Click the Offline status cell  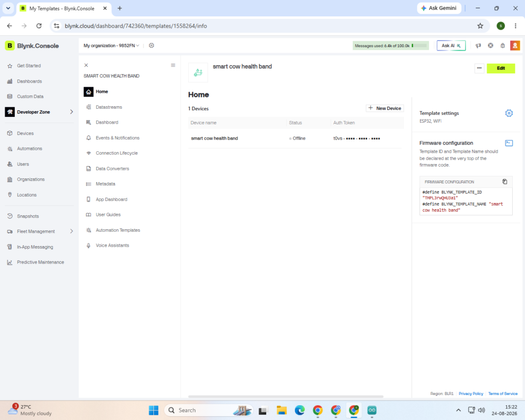[x=297, y=138]
